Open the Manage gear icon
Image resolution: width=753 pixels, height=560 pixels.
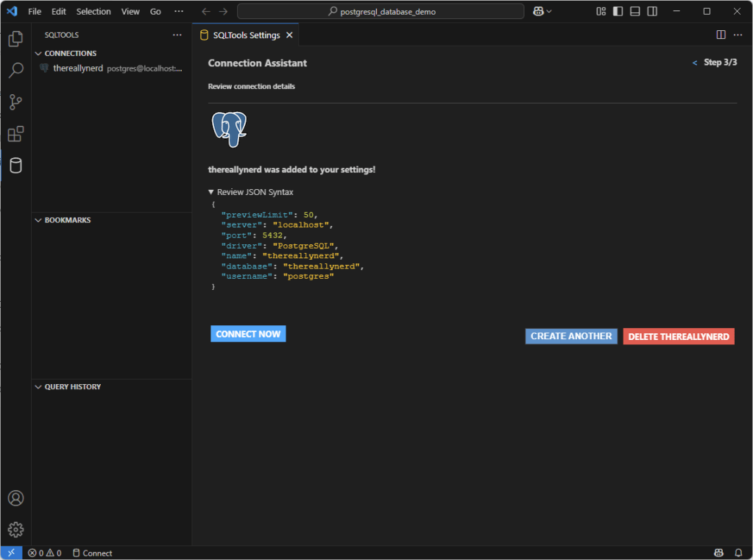[15, 529]
